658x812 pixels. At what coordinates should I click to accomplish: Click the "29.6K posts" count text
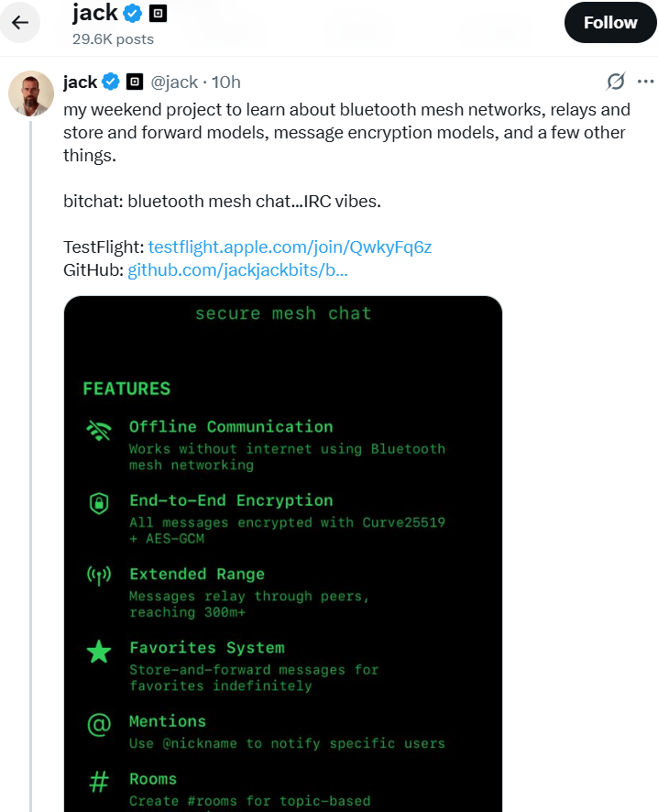(113, 39)
